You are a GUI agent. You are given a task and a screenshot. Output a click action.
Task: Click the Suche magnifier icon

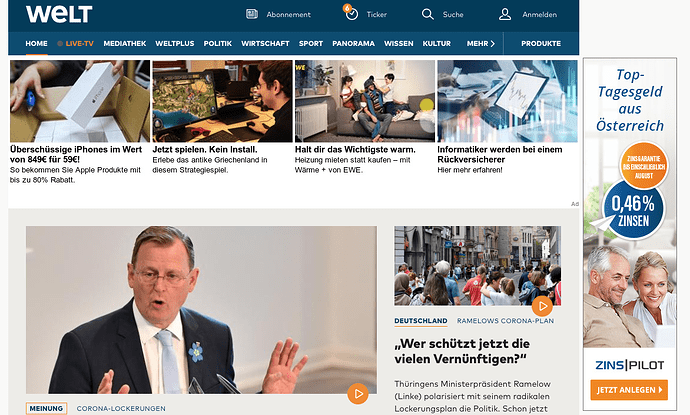tap(427, 14)
